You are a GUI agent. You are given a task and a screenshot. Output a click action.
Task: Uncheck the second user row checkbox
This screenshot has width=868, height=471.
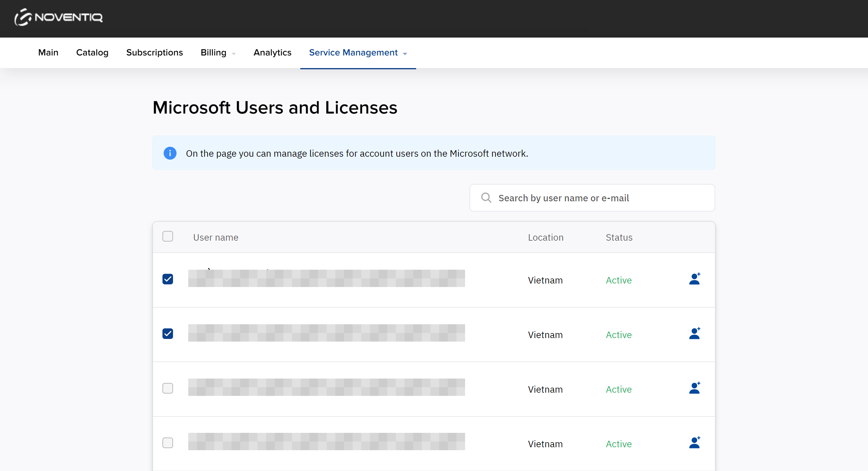[x=167, y=334]
